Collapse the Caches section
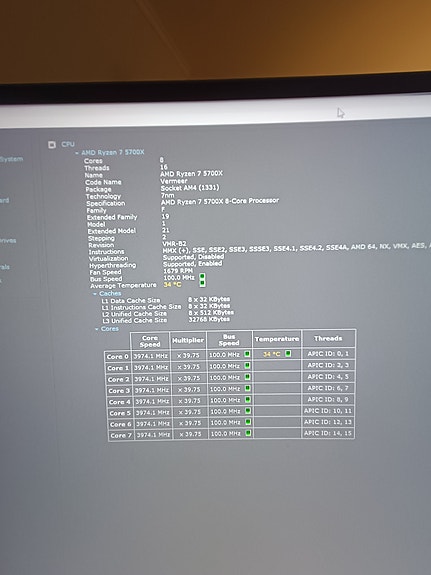 tap(95, 294)
